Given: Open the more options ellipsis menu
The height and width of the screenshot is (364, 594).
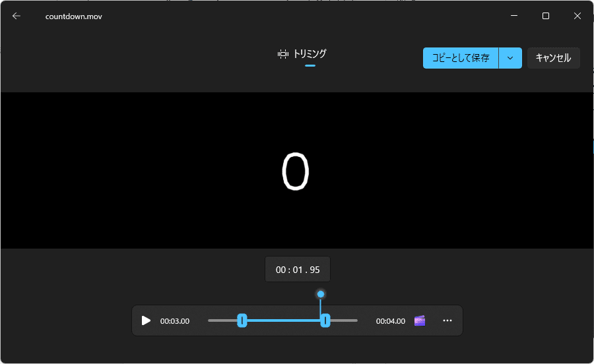Looking at the screenshot, I should [x=447, y=321].
